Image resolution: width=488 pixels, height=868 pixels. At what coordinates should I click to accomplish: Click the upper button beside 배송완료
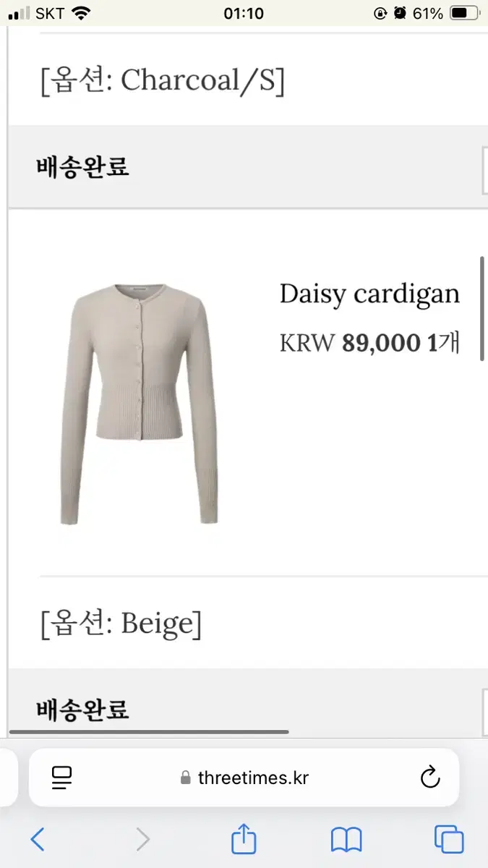coord(485,171)
